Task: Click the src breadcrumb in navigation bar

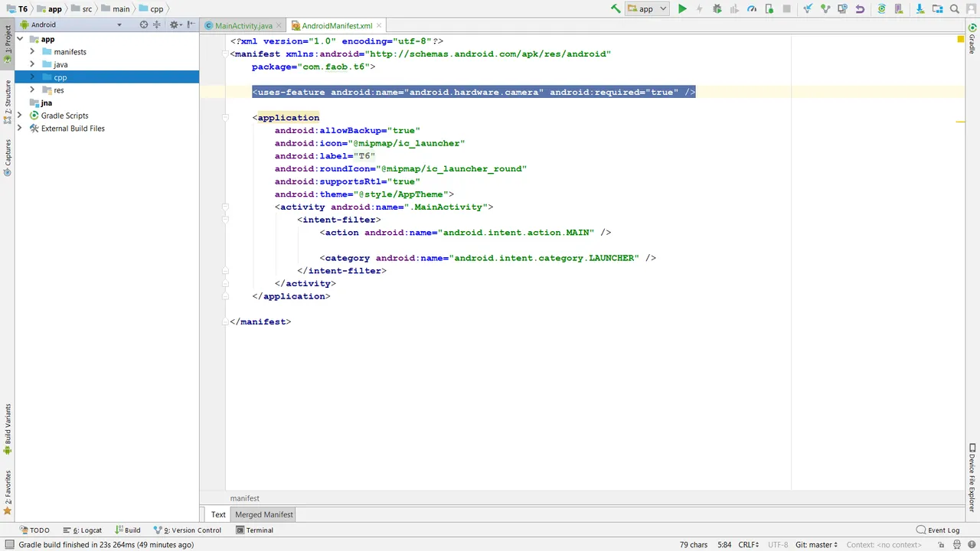Action: click(x=82, y=9)
